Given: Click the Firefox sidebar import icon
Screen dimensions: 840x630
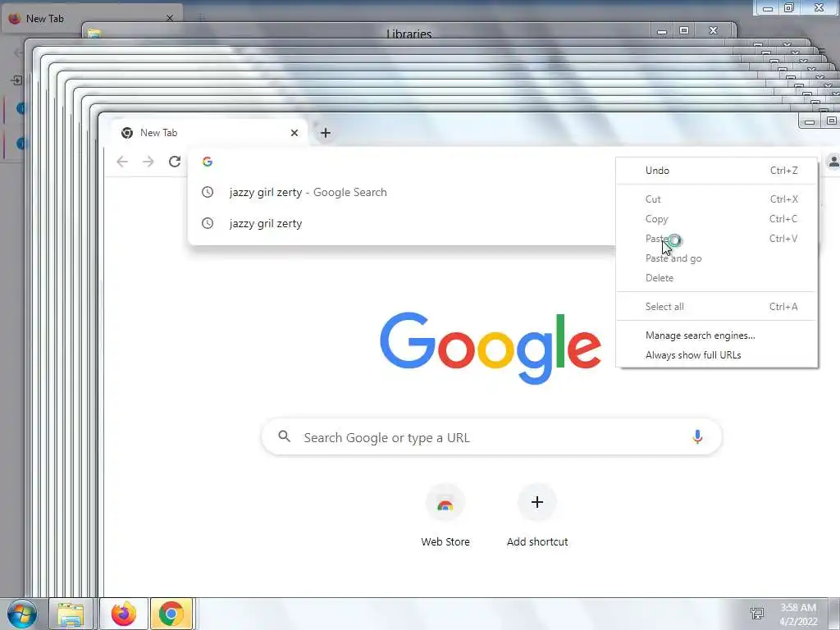Looking at the screenshot, I should point(16,80).
